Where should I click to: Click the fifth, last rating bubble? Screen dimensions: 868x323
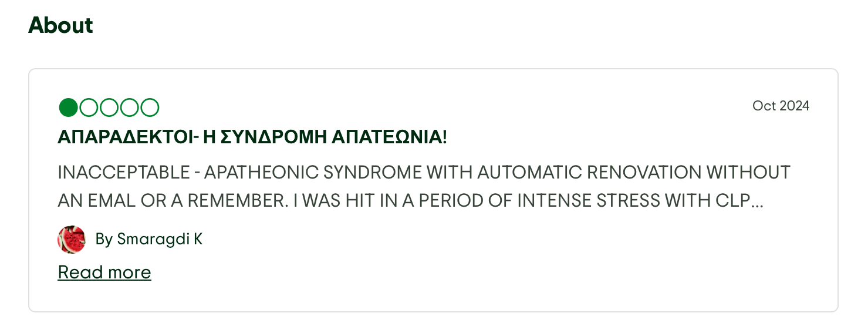tap(150, 107)
